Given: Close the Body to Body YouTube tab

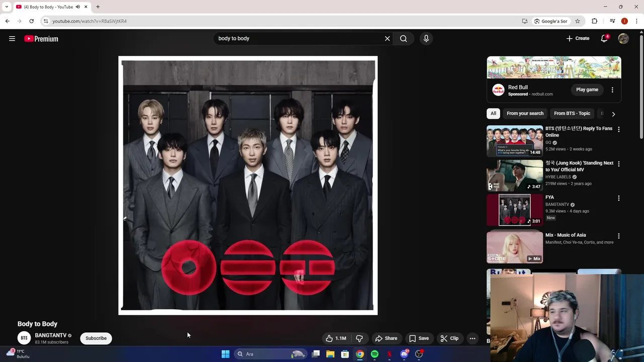Looking at the screenshot, I should (x=86, y=7).
